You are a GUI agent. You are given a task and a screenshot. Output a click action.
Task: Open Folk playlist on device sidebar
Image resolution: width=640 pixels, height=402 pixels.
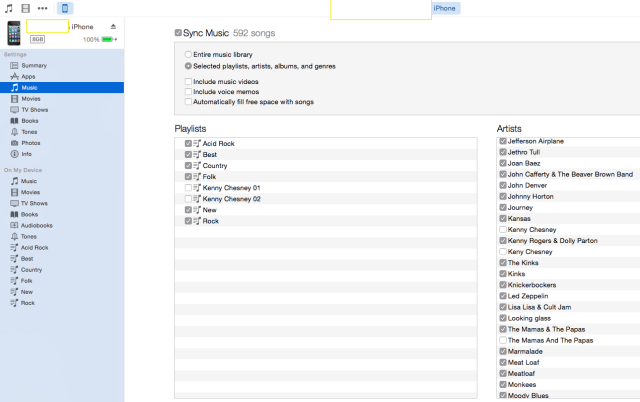(62, 280)
